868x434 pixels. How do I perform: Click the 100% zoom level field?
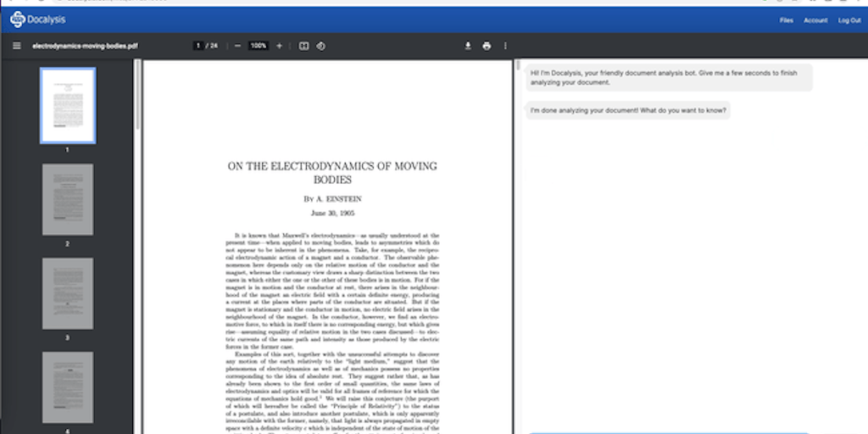[259, 46]
